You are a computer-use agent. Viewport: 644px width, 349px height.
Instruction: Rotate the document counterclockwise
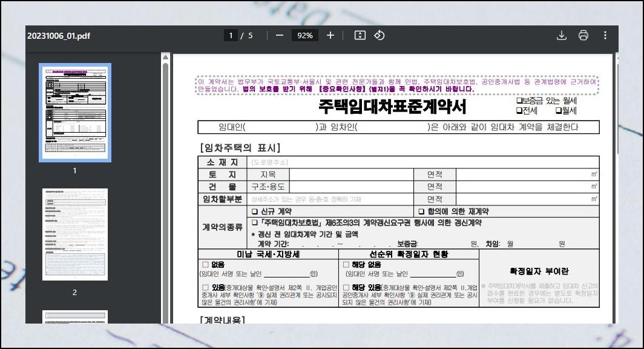tap(379, 35)
